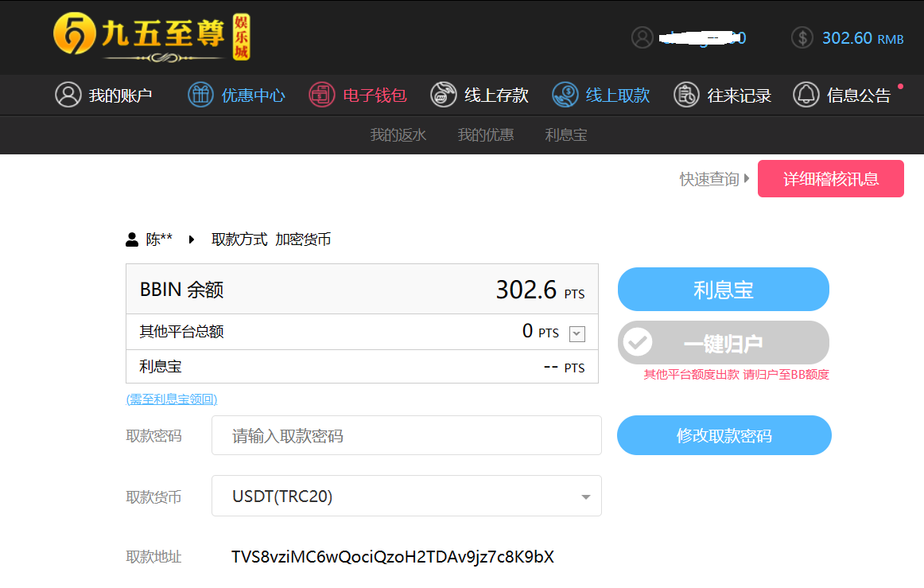
Task: Switch to 我的优惠 sub-tab
Action: point(486,134)
